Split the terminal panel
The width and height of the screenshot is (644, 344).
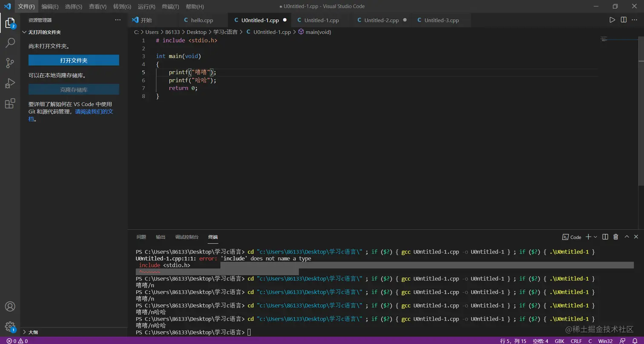point(605,237)
